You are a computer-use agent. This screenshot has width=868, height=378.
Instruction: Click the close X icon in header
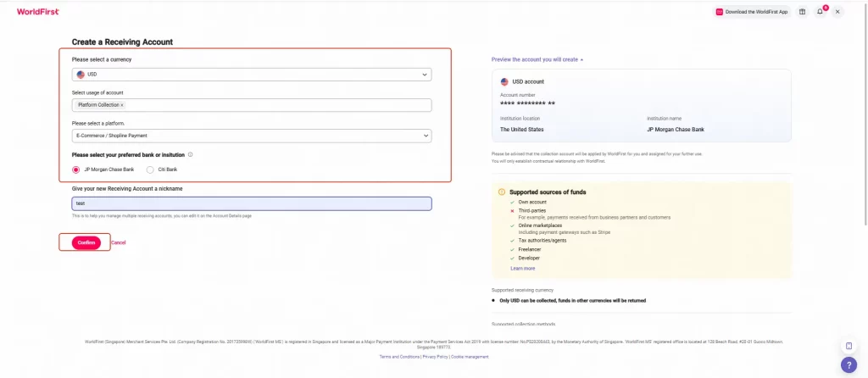point(837,12)
